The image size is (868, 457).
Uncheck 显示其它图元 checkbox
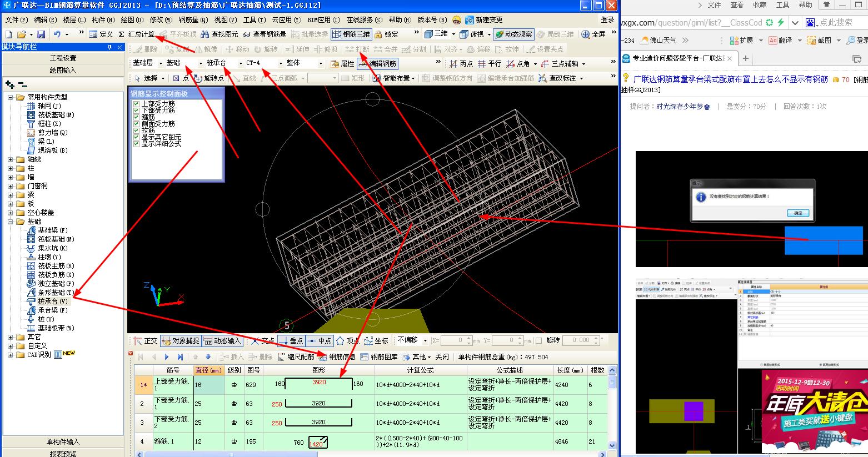click(x=136, y=137)
